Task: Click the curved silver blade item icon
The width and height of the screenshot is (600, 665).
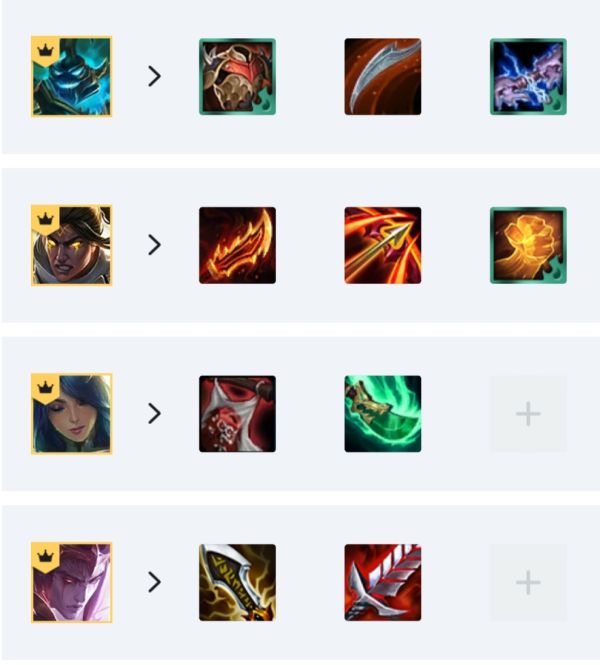Action: click(383, 77)
